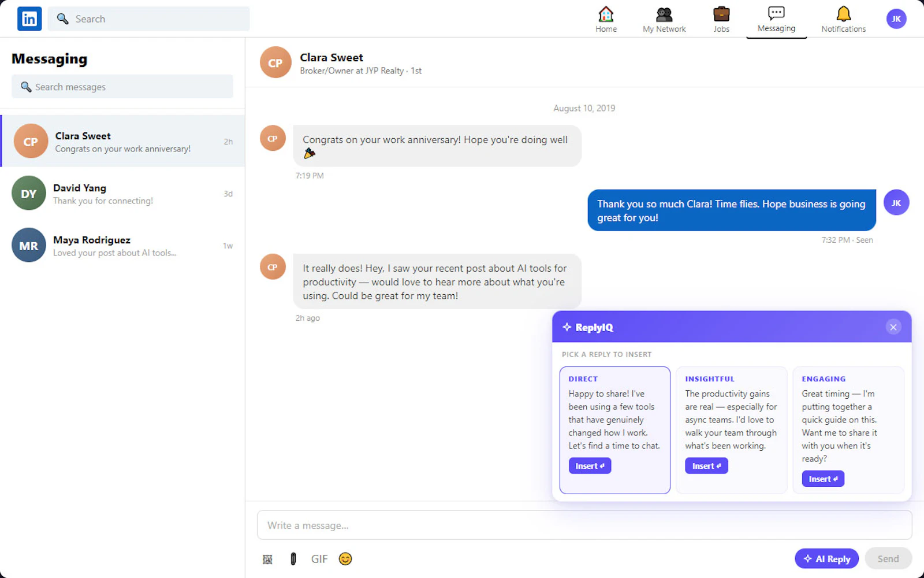The height and width of the screenshot is (578, 924).
Task: Click Clara Sweet's header avatar
Action: 275,62
